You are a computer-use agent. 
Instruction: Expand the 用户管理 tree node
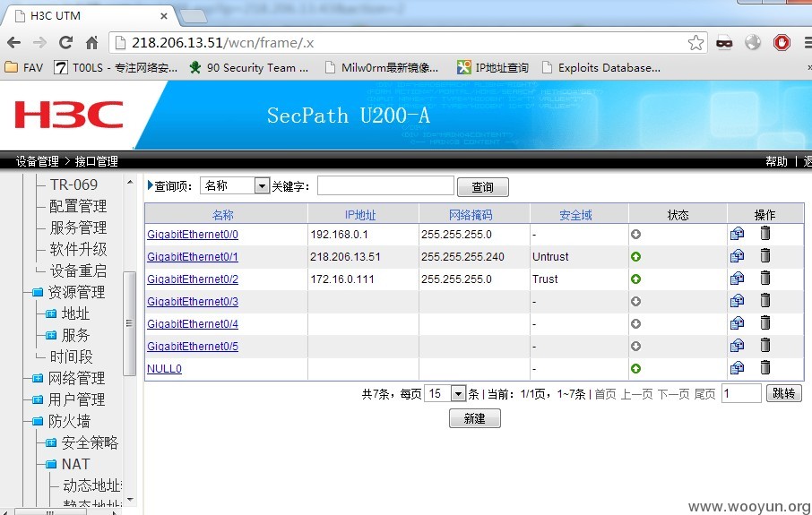(38, 399)
